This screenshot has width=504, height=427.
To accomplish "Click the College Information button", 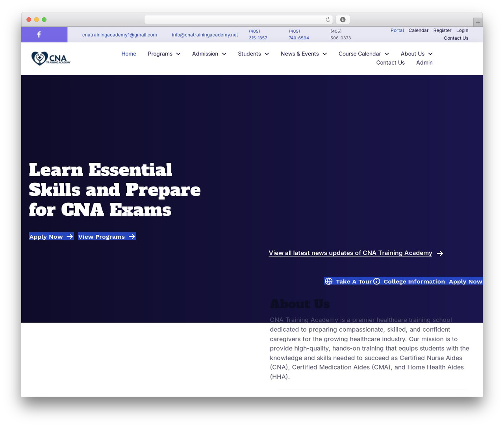I will (409, 281).
